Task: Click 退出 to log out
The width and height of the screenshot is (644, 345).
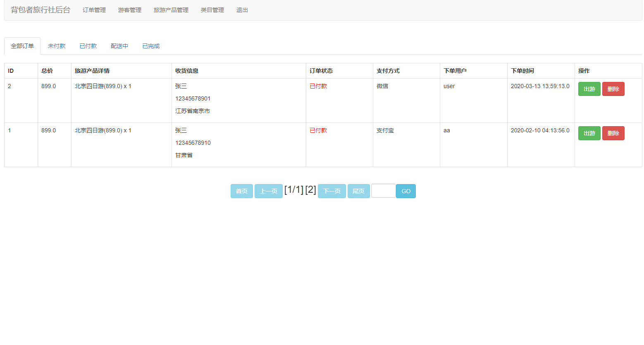Action: click(242, 10)
